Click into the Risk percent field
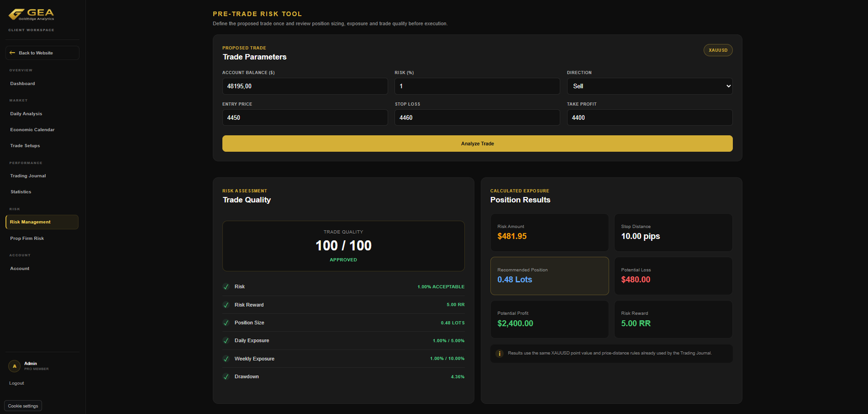The height and width of the screenshot is (414, 868). point(477,86)
